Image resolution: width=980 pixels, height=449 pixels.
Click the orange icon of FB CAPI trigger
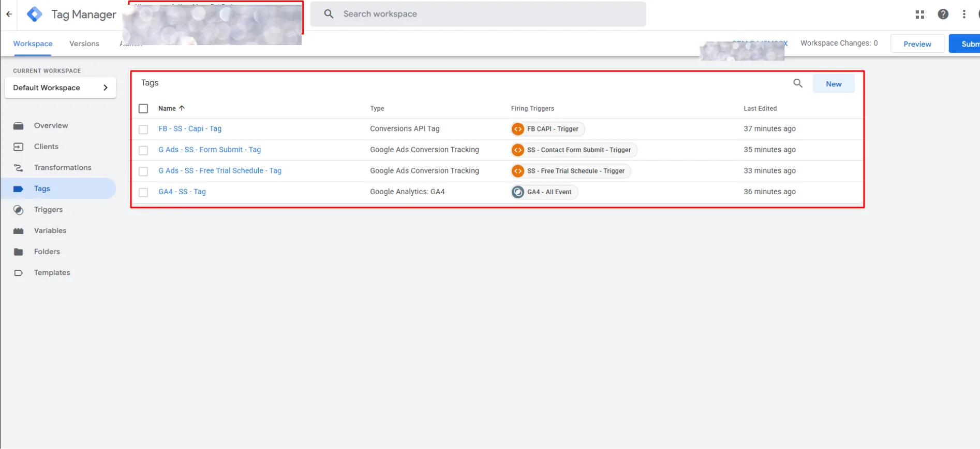(517, 129)
